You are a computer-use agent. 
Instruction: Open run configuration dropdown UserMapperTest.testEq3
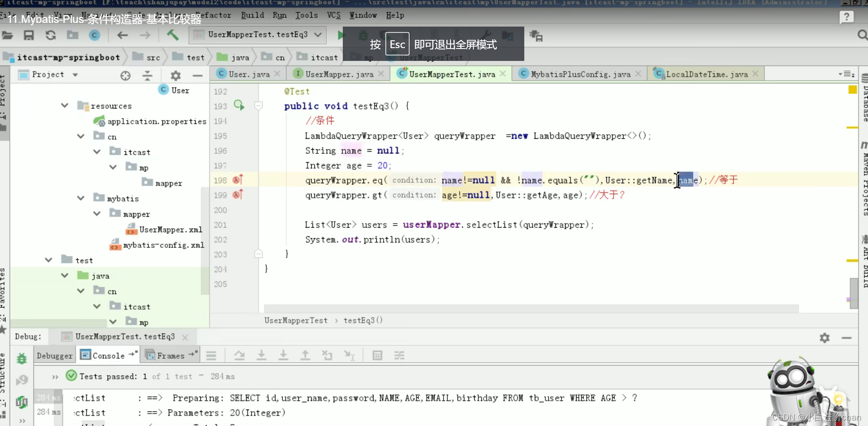258,35
